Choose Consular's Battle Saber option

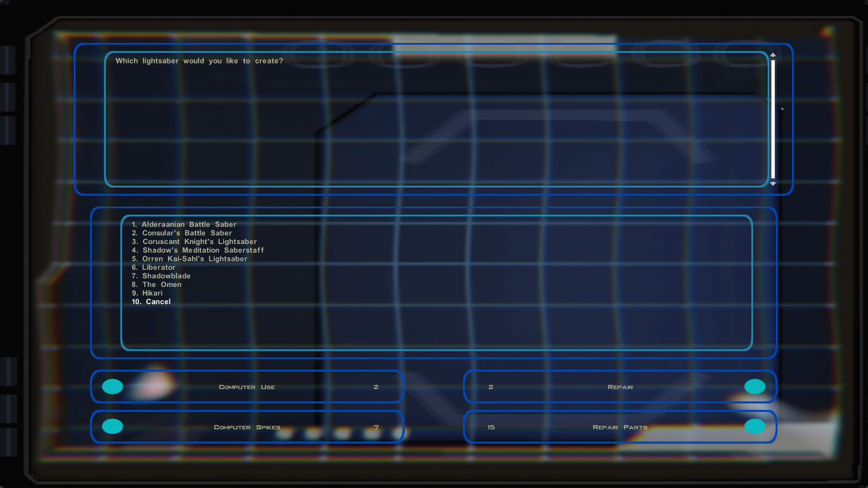click(x=182, y=233)
